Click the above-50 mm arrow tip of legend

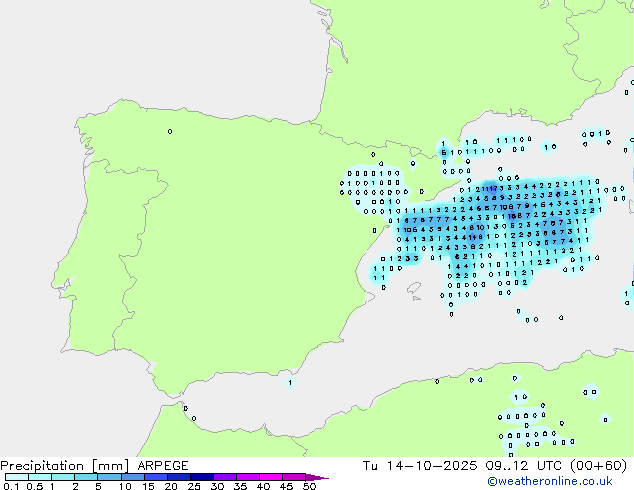click(317, 477)
